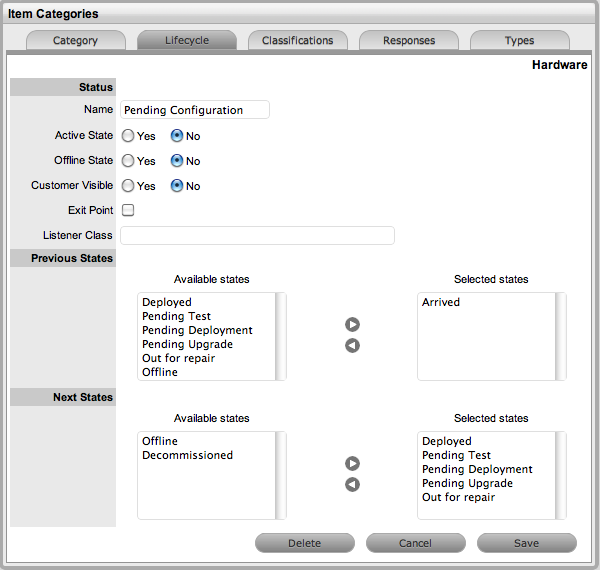Select Offline in Next States available list
Image resolution: width=600 pixels, height=570 pixels.
pyautogui.click(x=160, y=441)
